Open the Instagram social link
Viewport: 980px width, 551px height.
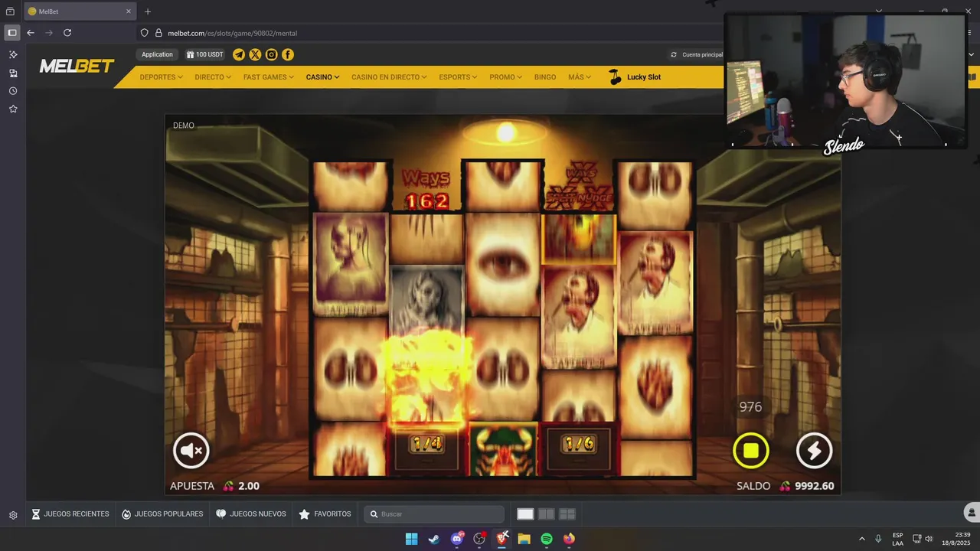pyautogui.click(x=271, y=54)
